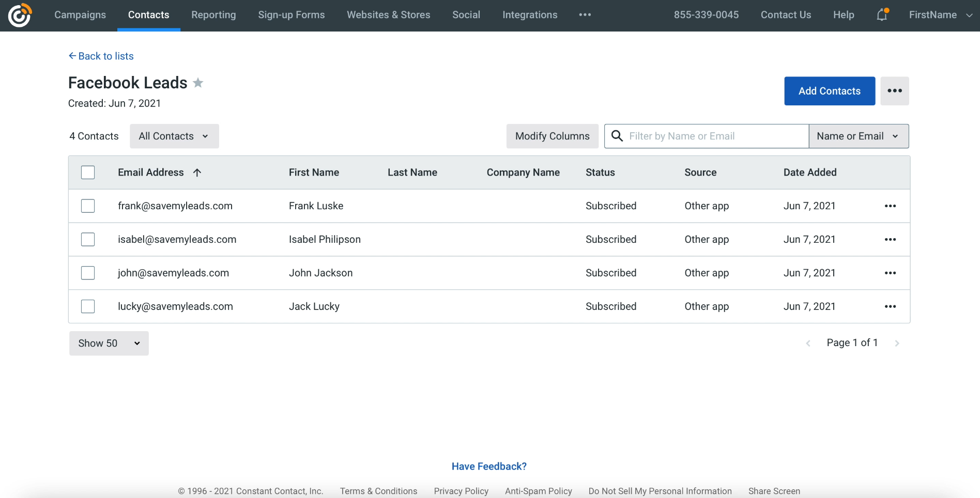Click the Modify Columns button
The image size is (980, 498).
[553, 136]
